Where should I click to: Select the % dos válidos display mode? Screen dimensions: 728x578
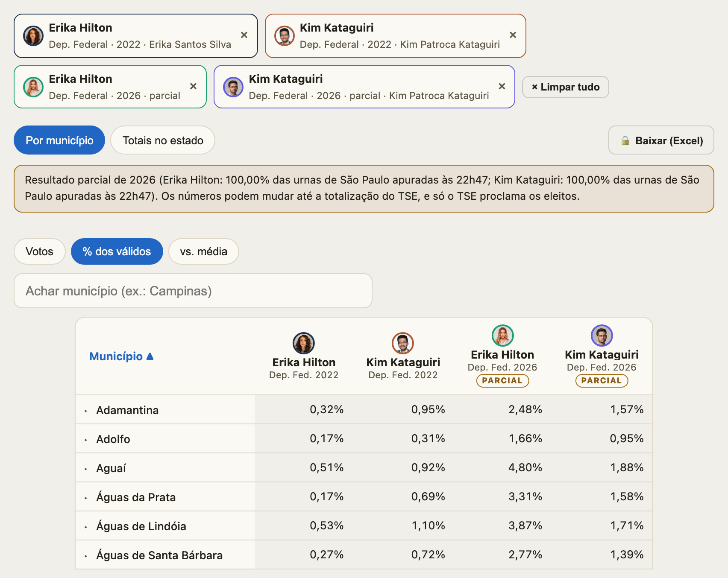click(x=117, y=251)
